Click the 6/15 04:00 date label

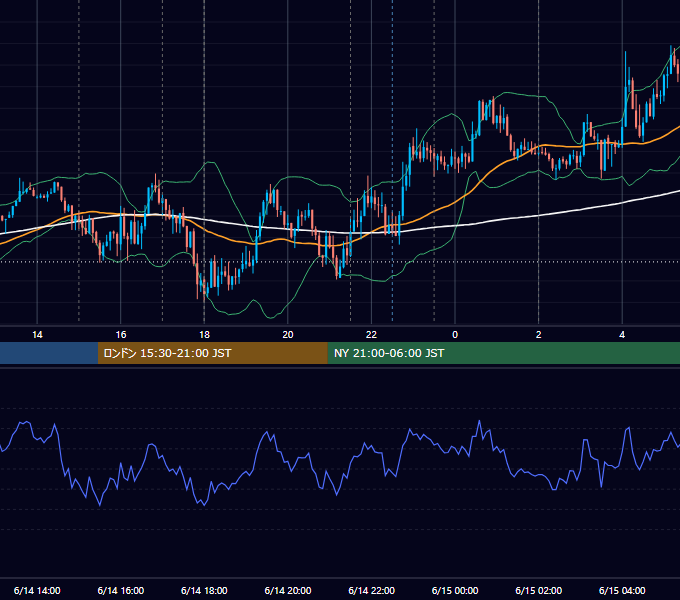[x=622, y=590]
